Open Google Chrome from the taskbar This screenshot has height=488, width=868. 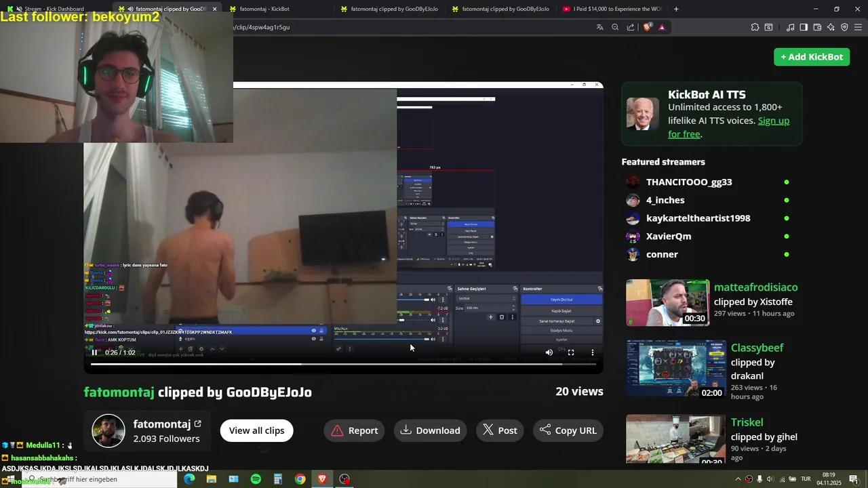[x=300, y=479]
